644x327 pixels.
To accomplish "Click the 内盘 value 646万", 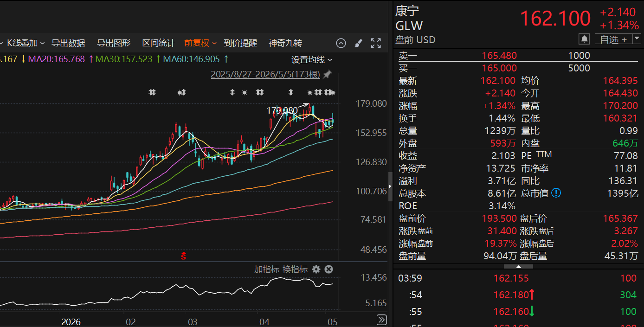I will coord(625,143).
